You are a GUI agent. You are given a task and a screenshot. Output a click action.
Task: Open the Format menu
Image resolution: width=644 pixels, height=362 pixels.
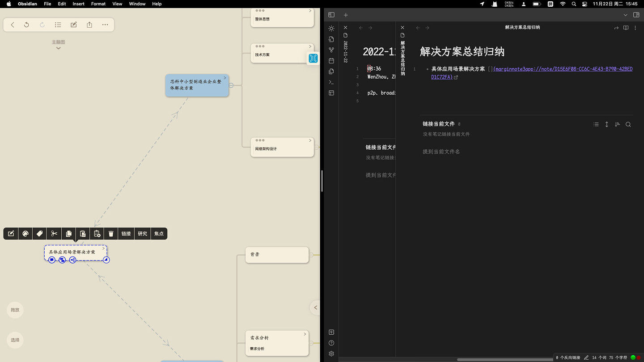[98, 4]
